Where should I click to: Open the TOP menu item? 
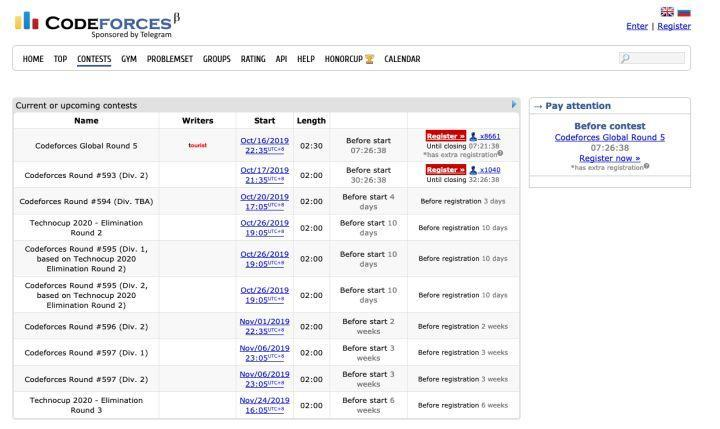(x=60, y=59)
